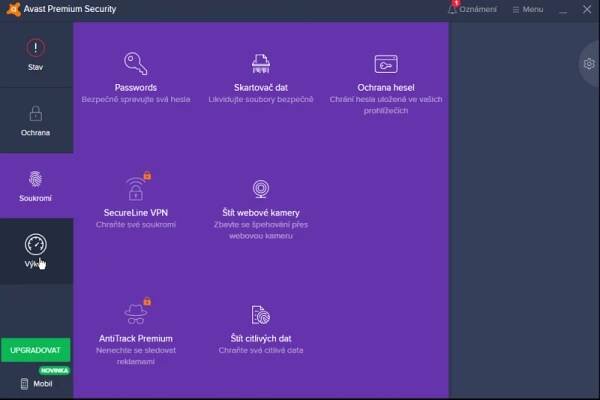This screenshot has height=400, width=600.
Task: Go to the Stav status section
Action: pos(36,55)
